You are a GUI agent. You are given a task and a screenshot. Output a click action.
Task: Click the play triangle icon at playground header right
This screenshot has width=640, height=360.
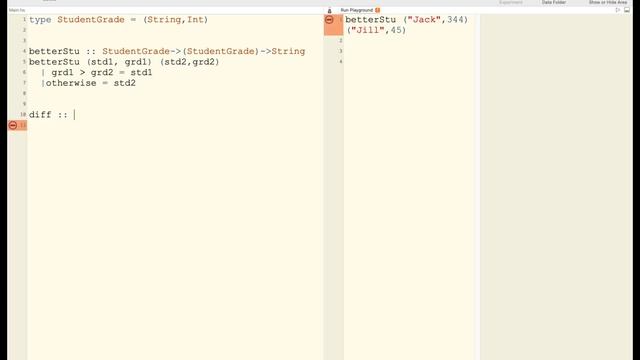pos(618,10)
